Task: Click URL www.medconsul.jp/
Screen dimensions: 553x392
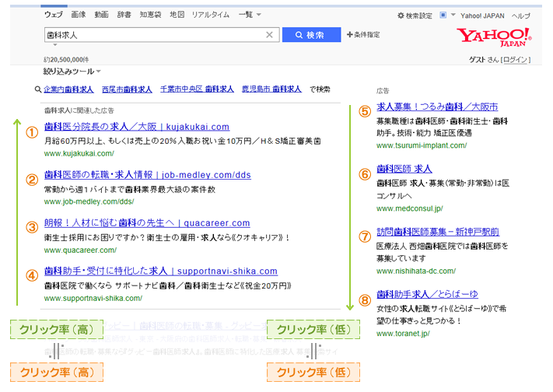Action: tap(409, 208)
